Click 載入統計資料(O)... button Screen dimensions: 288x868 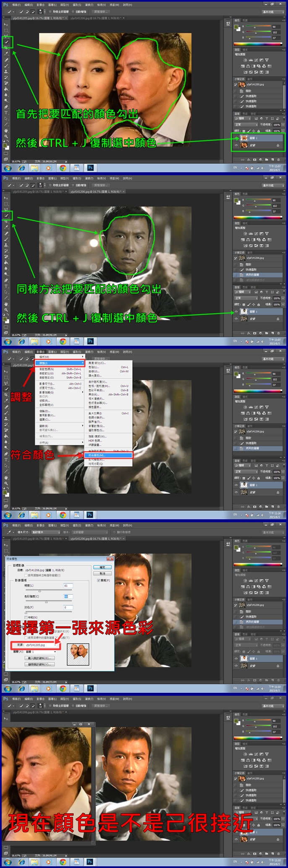39,658
